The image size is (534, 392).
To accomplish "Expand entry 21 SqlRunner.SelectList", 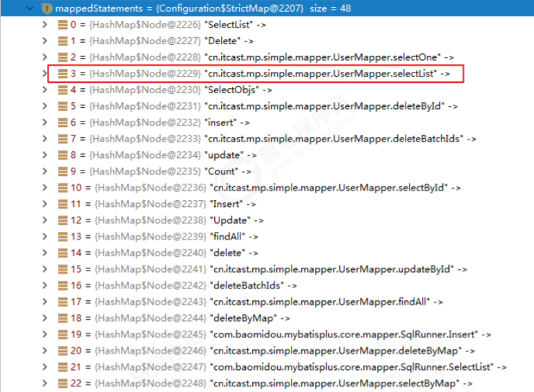I will click(45, 367).
